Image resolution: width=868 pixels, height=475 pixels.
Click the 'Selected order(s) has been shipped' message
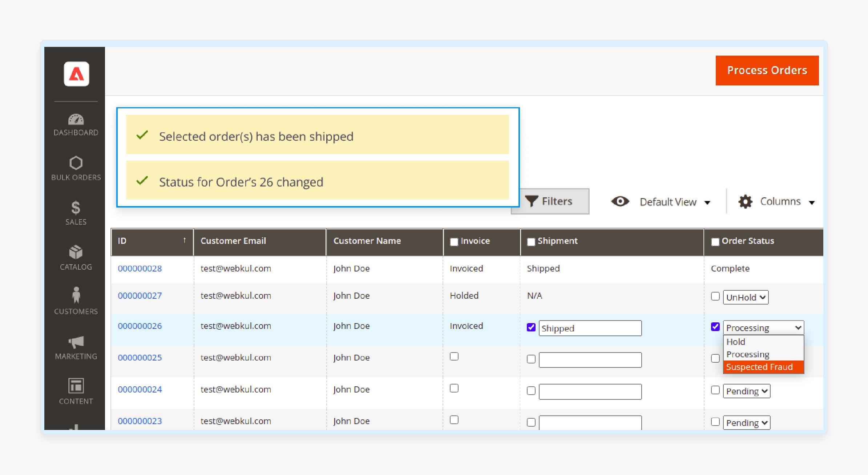point(317,134)
